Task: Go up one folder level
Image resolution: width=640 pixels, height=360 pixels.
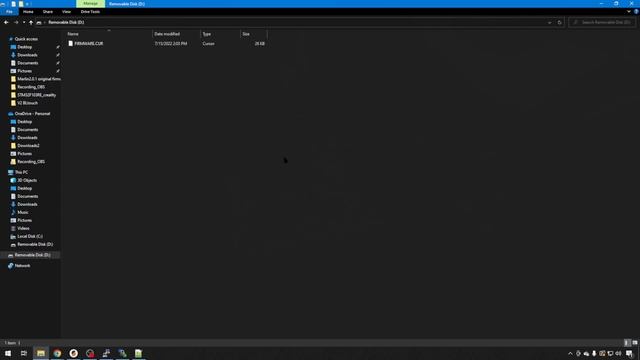Action: click(x=31, y=22)
